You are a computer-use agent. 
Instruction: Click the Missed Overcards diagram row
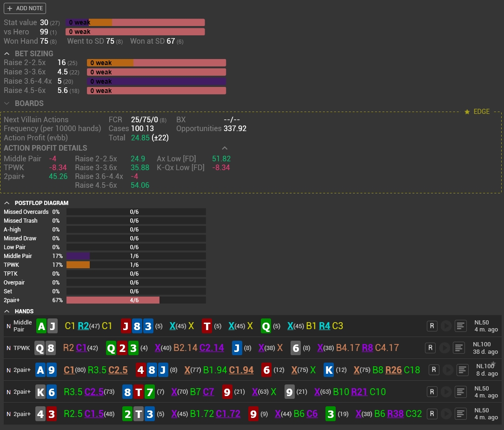click(105, 212)
